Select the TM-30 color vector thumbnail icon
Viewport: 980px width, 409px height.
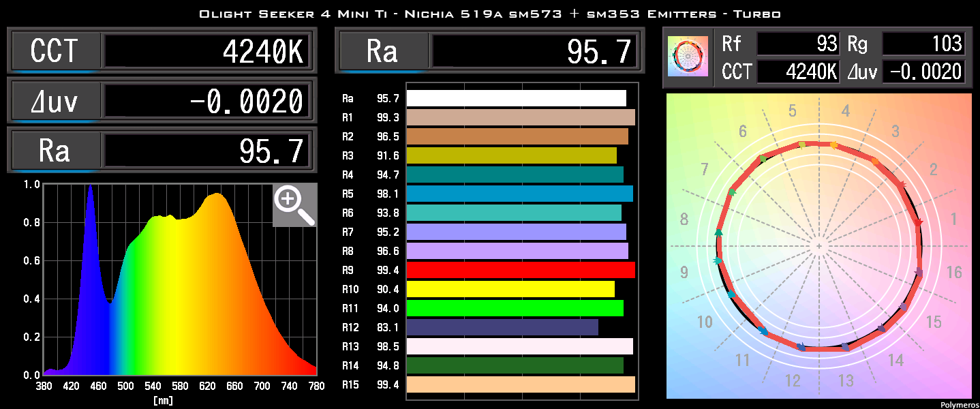click(x=687, y=57)
